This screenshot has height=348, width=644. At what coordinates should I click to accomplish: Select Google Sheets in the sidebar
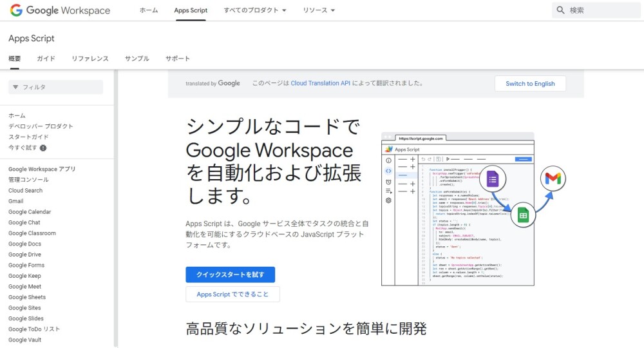pos(27,297)
